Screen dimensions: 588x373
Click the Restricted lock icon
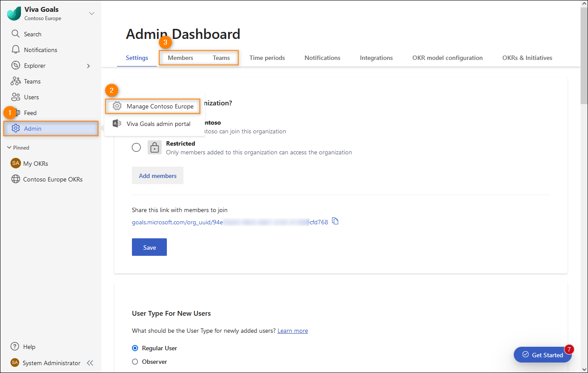click(x=154, y=147)
